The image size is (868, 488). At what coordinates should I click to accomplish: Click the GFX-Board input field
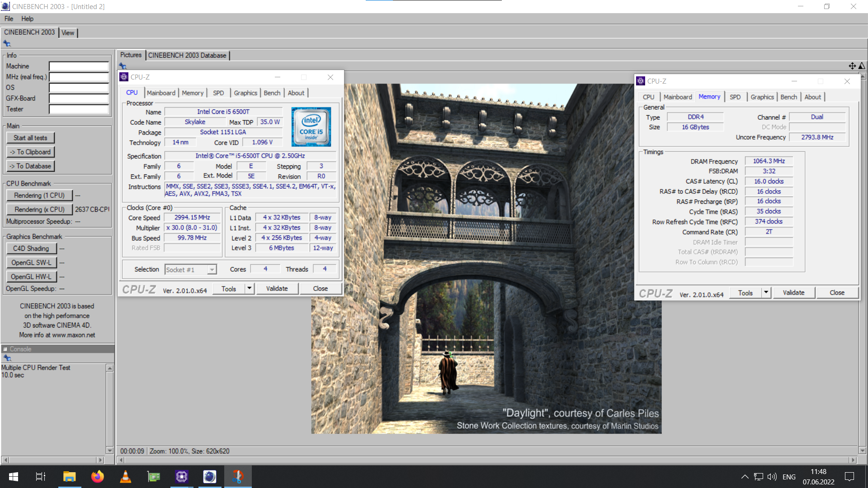click(x=79, y=99)
